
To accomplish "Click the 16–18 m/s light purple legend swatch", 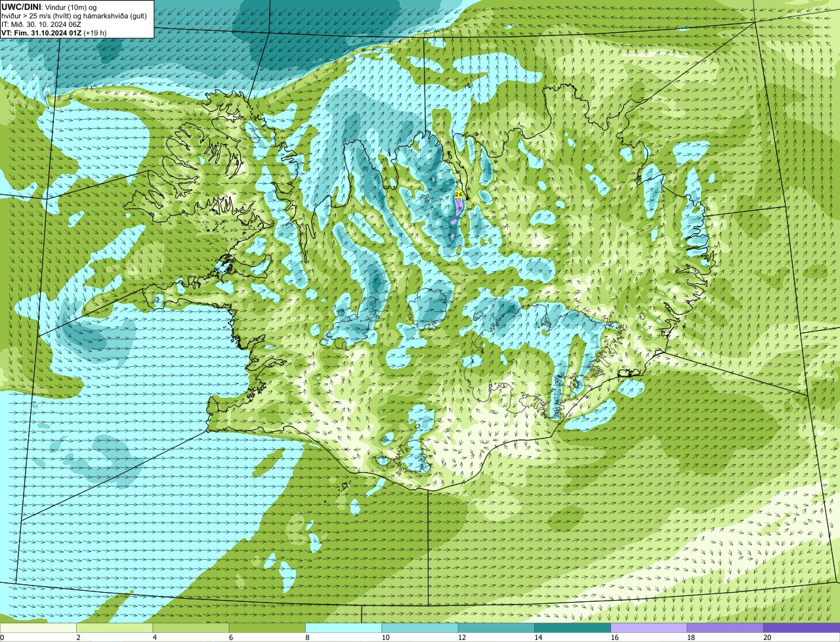I will click(649, 628).
